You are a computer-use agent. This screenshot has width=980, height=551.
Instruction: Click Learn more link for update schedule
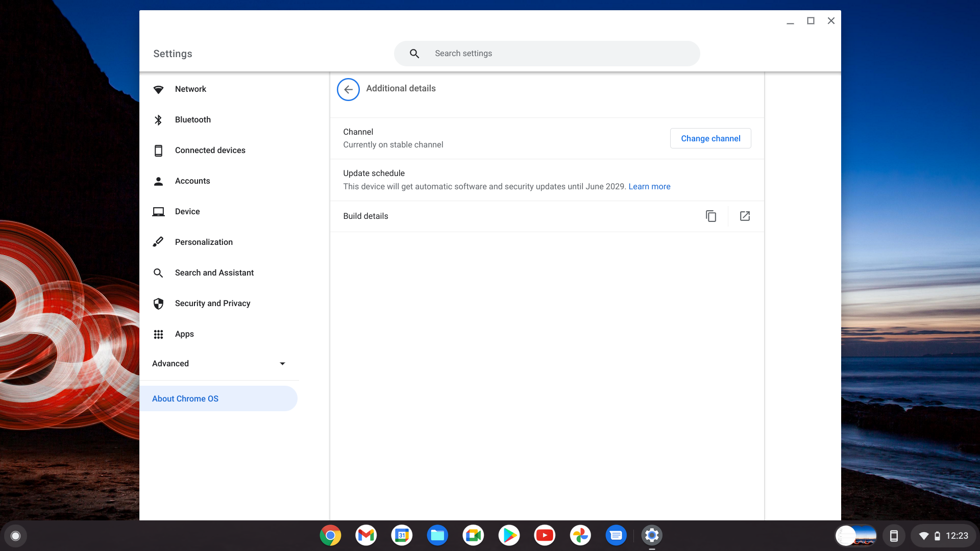tap(649, 186)
